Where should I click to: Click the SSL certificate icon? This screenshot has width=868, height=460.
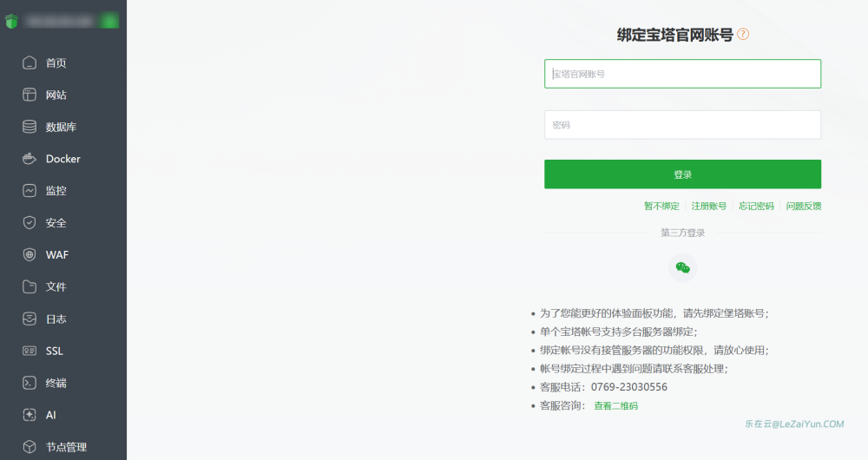pos(30,351)
